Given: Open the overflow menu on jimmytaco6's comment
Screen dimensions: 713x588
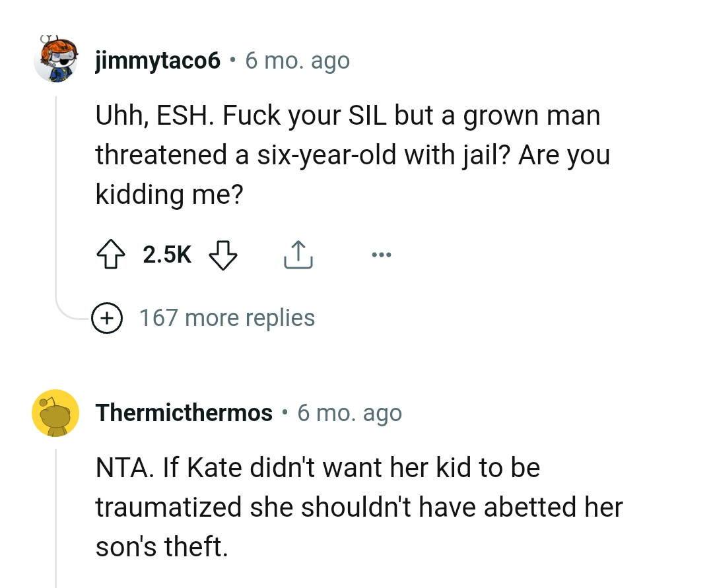Looking at the screenshot, I should [x=382, y=253].
